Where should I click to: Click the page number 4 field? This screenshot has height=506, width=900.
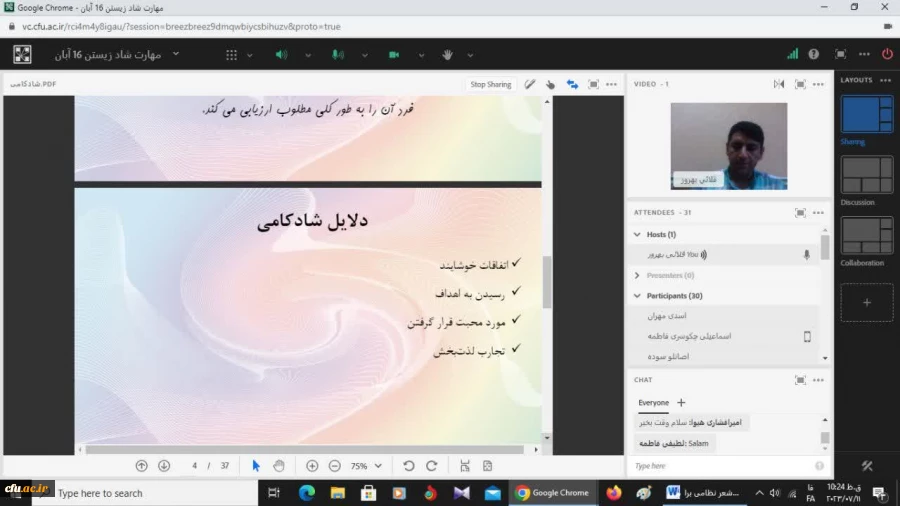(x=195, y=466)
